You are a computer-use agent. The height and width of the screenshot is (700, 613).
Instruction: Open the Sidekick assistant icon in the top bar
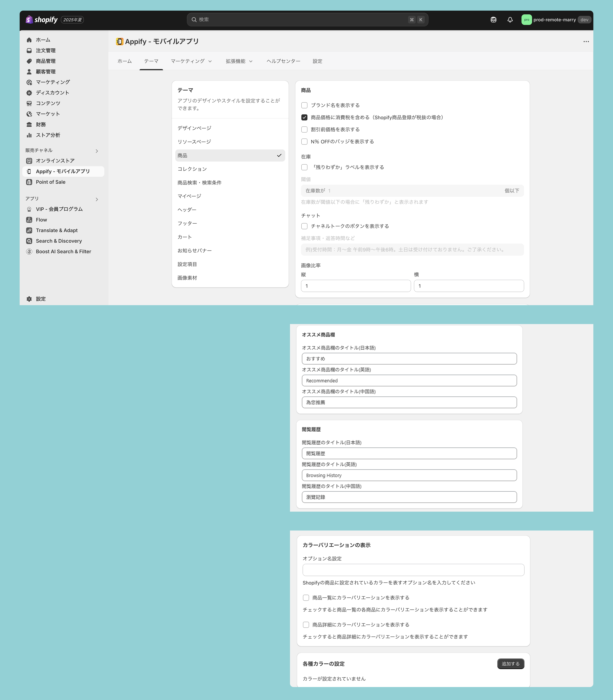coord(493,20)
